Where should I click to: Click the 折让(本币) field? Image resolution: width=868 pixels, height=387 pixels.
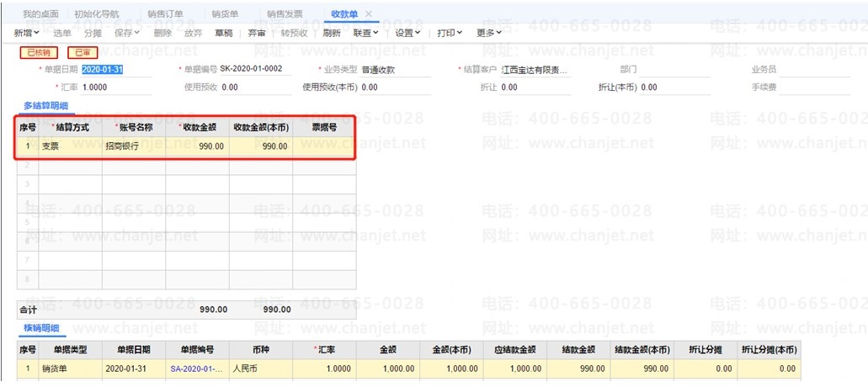point(675,87)
